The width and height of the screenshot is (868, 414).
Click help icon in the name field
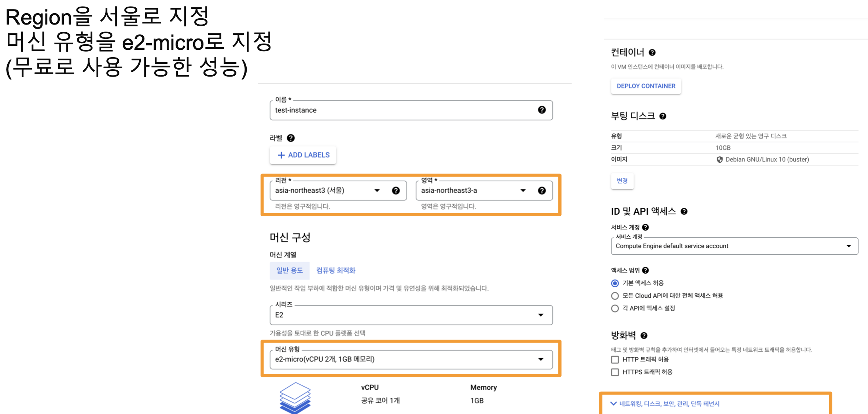pos(541,110)
